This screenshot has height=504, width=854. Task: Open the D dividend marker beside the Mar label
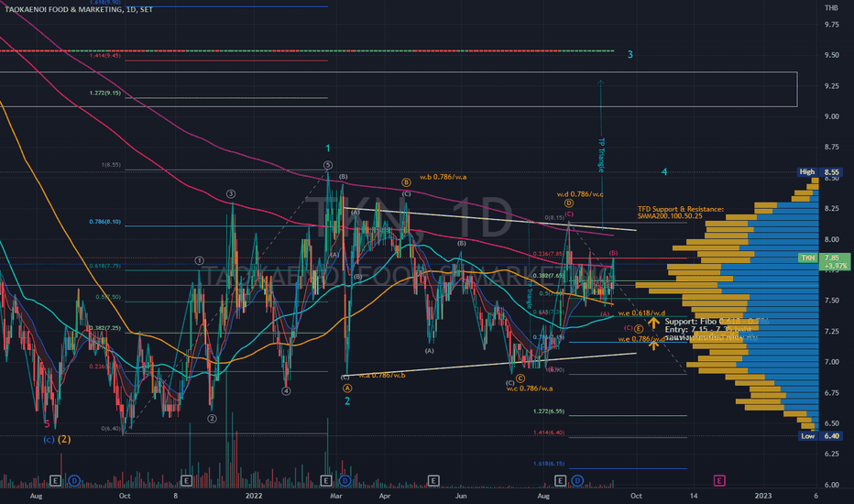tap(345, 480)
